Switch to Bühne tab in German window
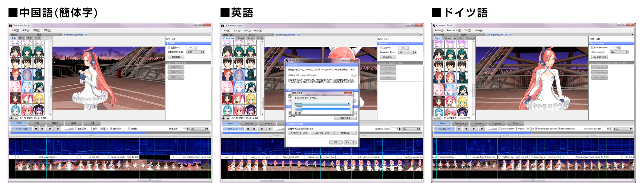 447,38
